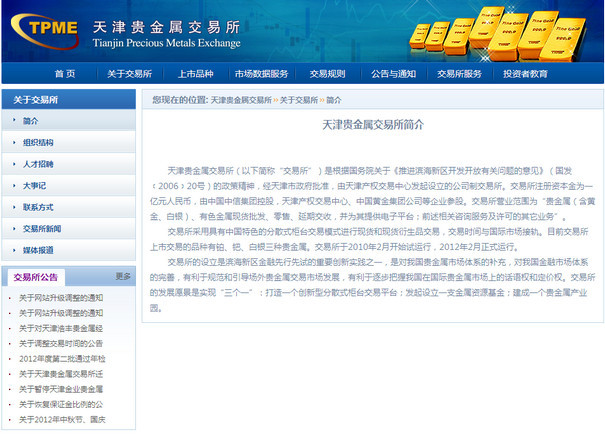This screenshot has height=434, width=605.
Task: Open 联系方式 in the left sidebar
Action: pyautogui.click(x=38, y=207)
